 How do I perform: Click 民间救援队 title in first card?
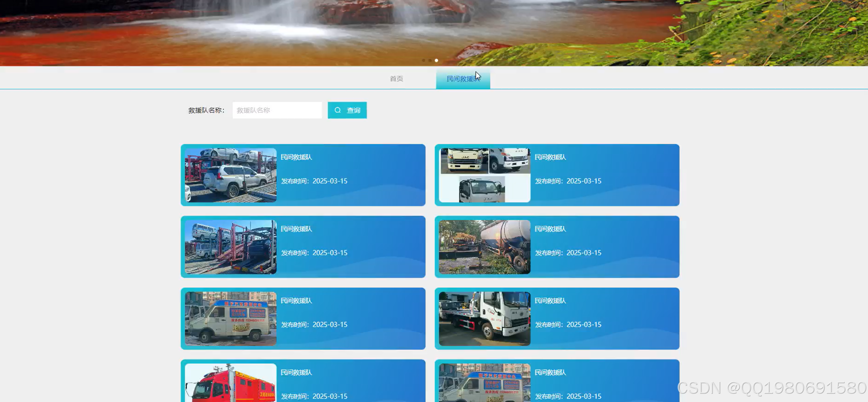[296, 157]
